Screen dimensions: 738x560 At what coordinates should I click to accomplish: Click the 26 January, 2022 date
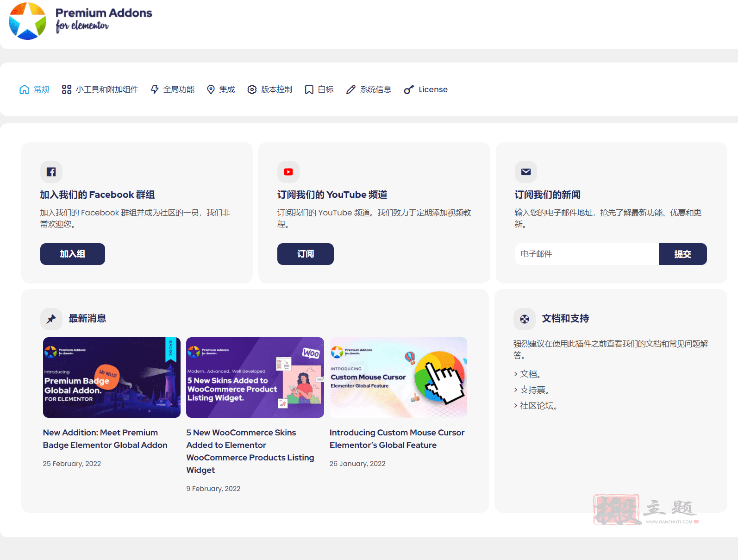click(x=357, y=464)
